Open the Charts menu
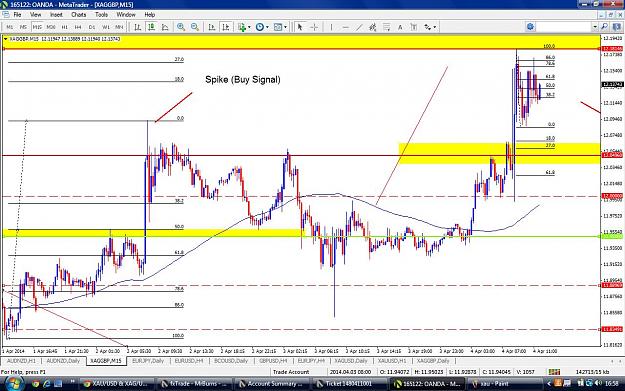 click(x=79, y=14)
